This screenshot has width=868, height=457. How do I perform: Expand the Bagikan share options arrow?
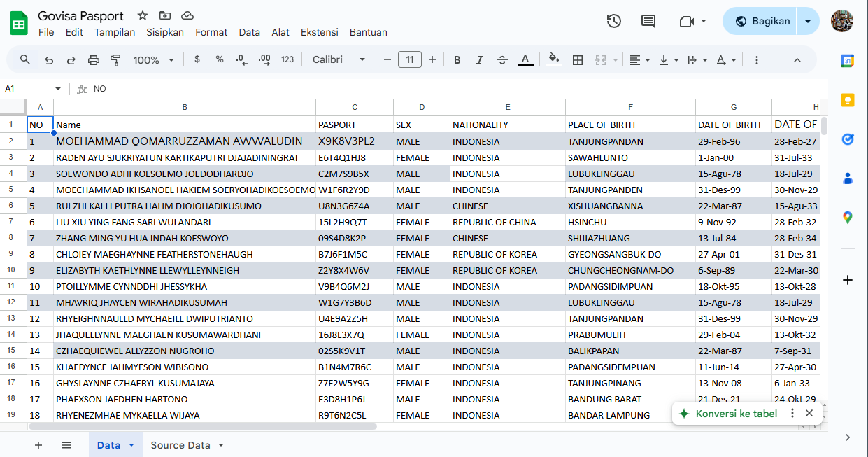[809, 21]
